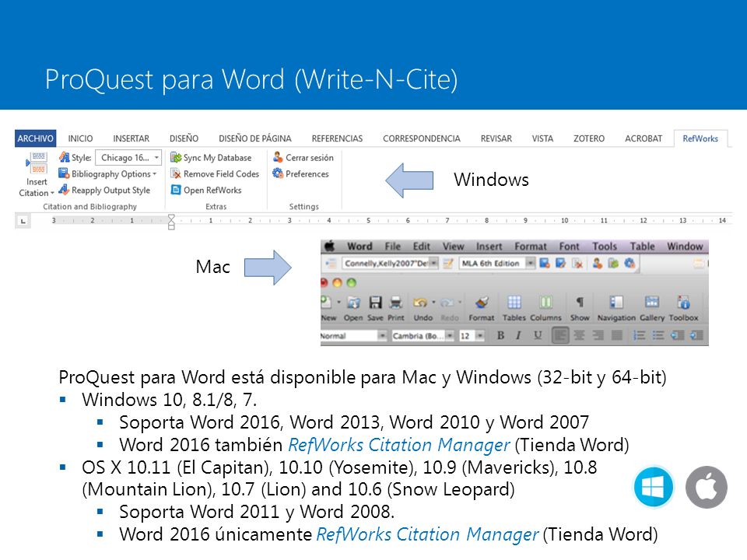Screen dimensions: 747x560
Task: Click the Format paintbrush icon
Action: (x=482, y=303)
